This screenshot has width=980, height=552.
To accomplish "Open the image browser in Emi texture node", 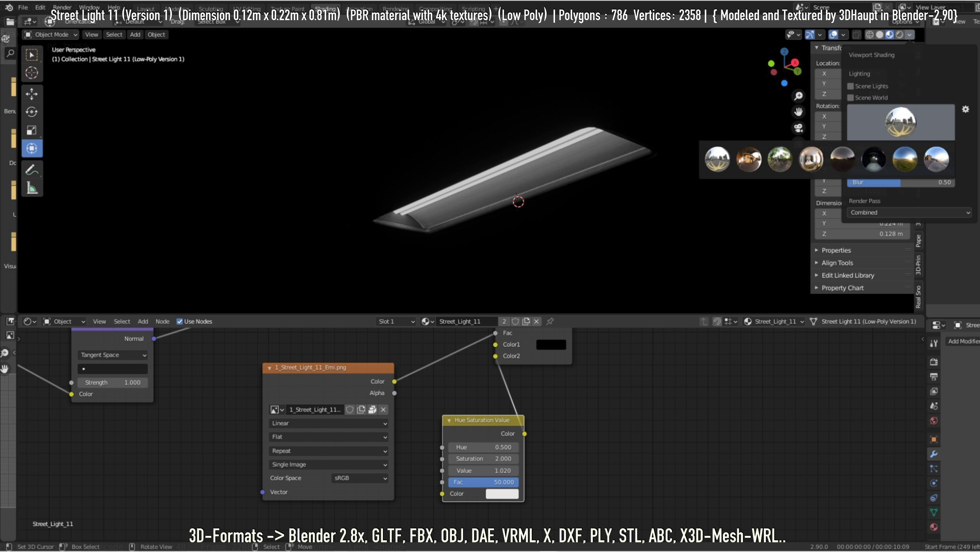I will coord(277,410).
